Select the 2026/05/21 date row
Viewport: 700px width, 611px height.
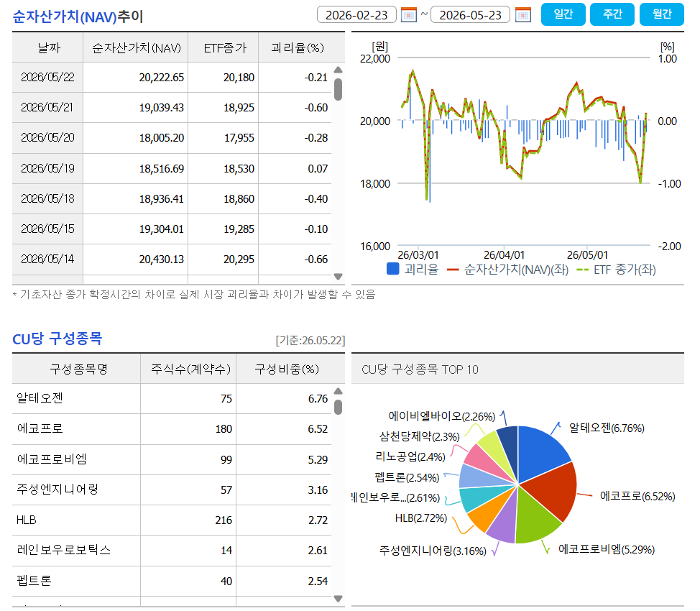[172, 108]
